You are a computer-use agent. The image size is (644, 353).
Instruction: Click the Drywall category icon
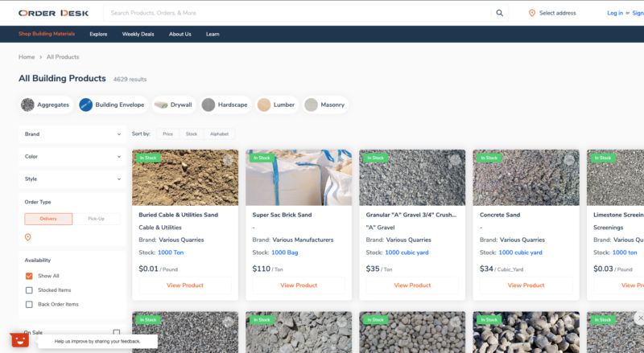[161, 105]
